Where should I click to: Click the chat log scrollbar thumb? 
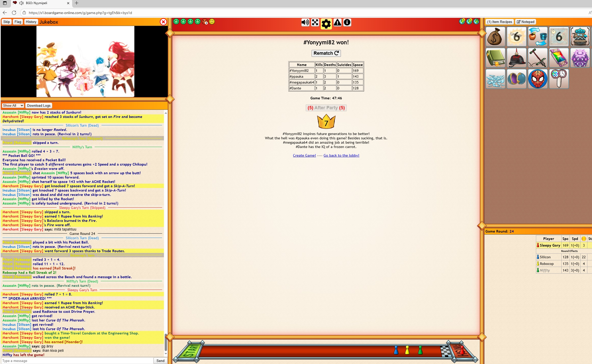[166, 343]
